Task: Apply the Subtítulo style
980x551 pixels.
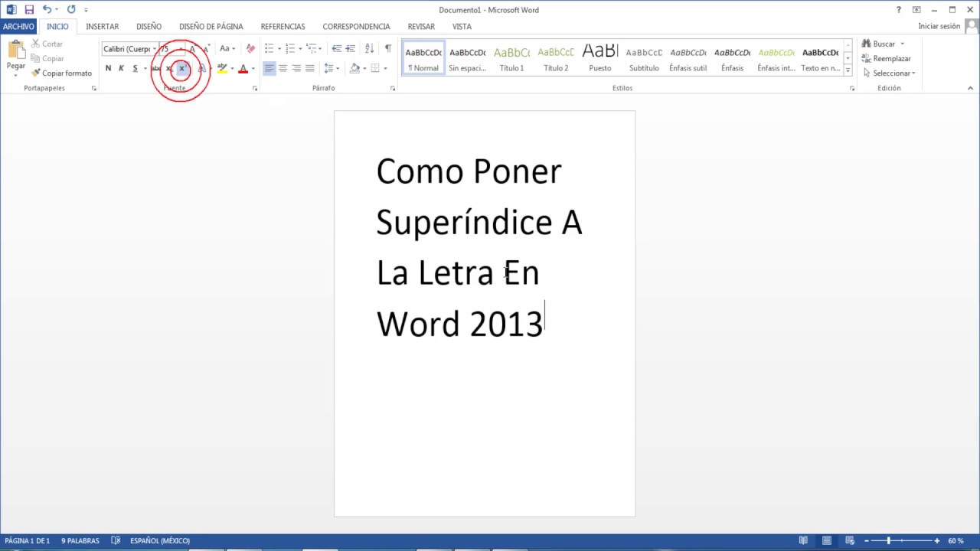Action: tap(644, 58)
